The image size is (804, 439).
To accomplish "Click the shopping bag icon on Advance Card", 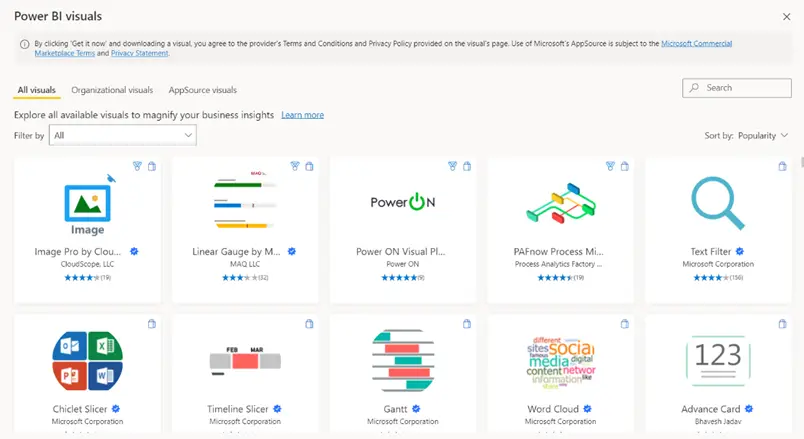I will pos(783,323).
